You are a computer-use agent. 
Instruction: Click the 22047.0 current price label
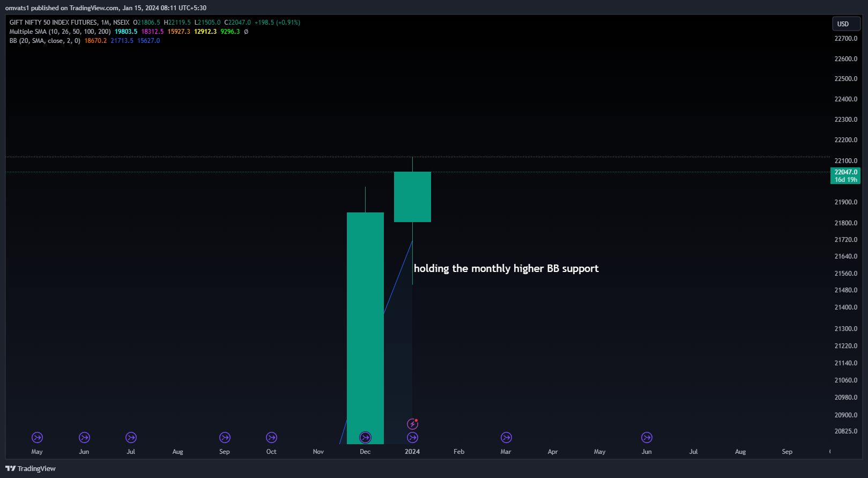click(845, 172)
